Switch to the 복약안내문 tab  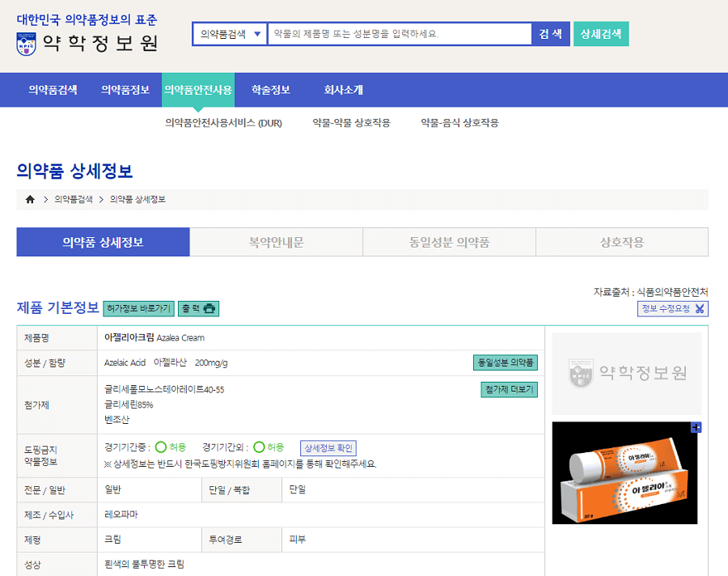(x=277, y=242)
